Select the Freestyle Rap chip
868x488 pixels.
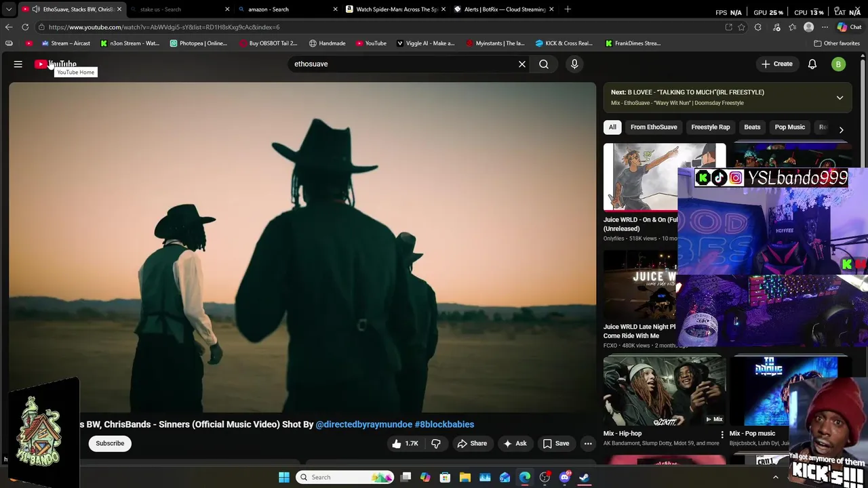711,127
